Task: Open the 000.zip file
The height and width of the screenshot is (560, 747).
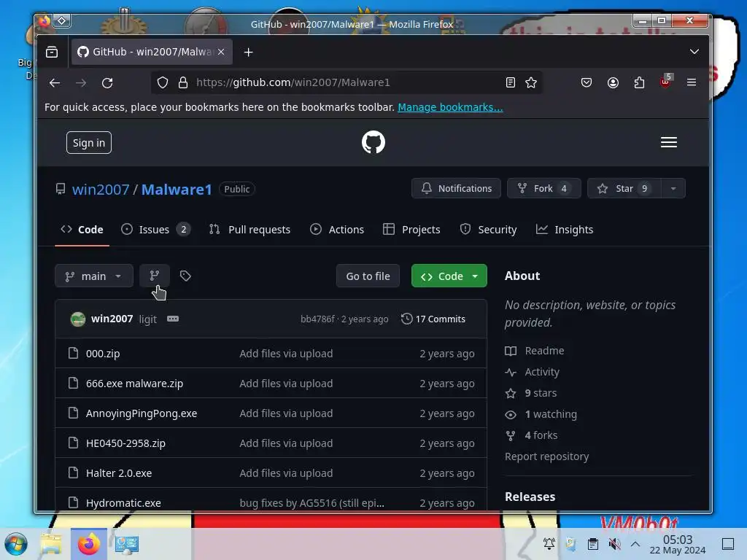Action: [103, 354]
